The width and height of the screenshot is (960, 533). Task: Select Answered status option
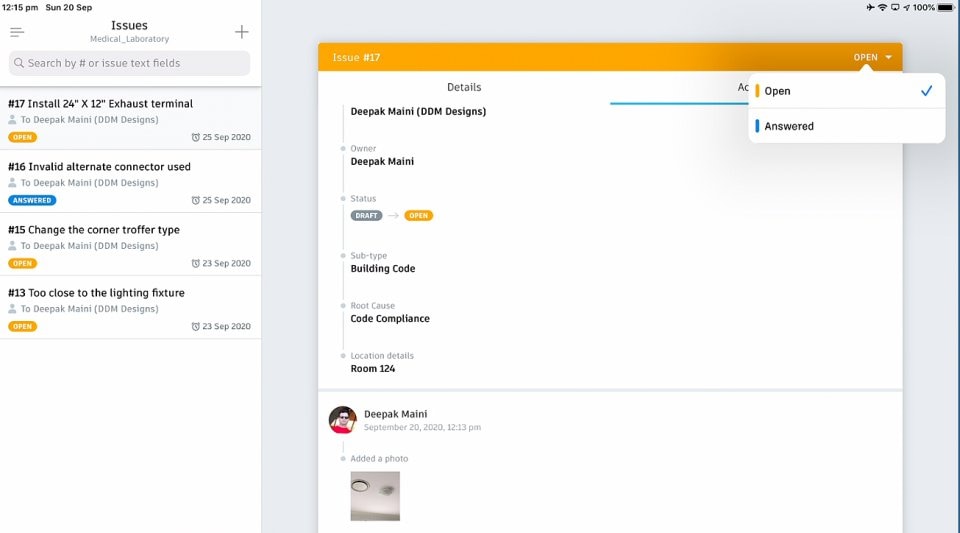pyautogui.click(x=847, y=126)
